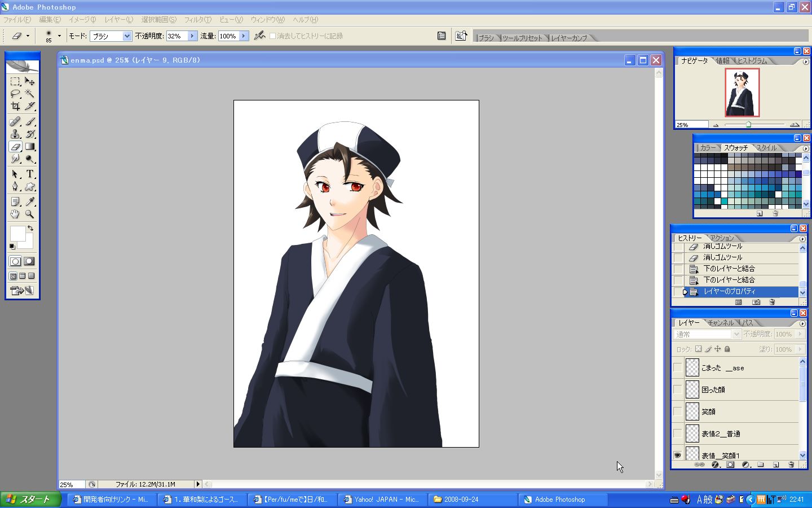
Task: Swap foreground and background colors
Action: [x=30, y=229]
